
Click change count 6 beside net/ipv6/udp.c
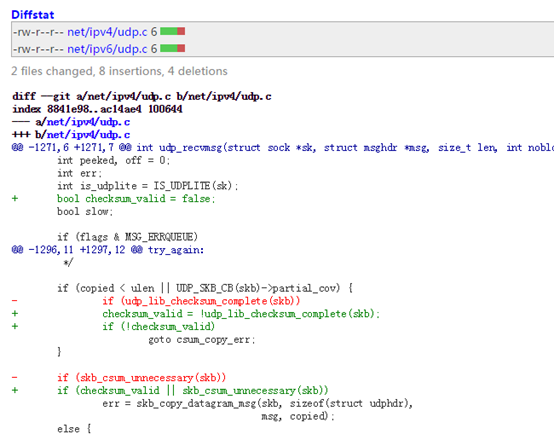point(154,49)
